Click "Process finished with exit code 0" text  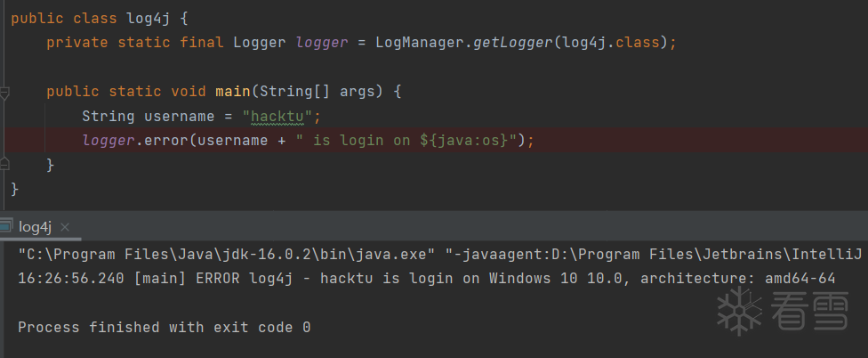tap(164, 327)
